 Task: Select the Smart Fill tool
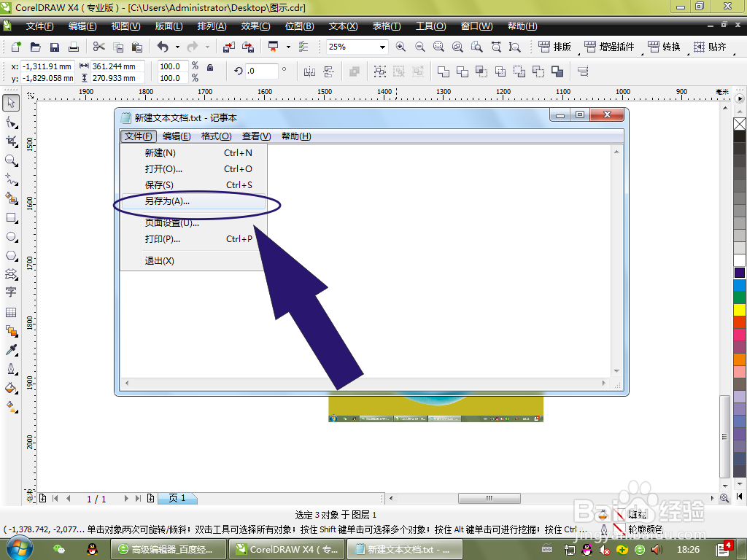point(11,198)
